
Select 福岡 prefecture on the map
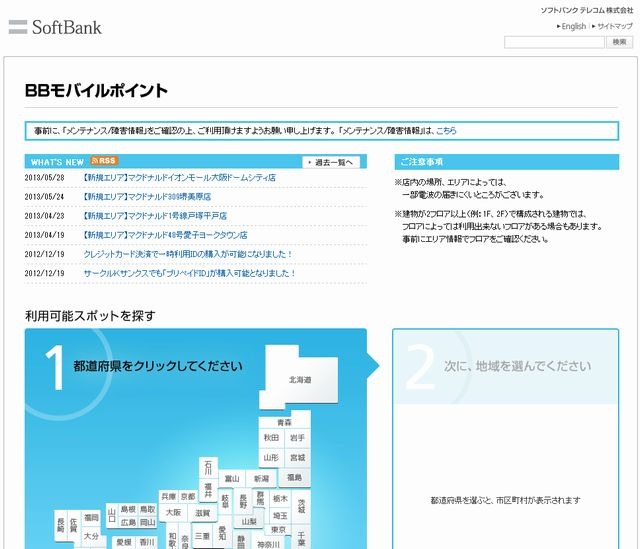click(x=91, y=518)
